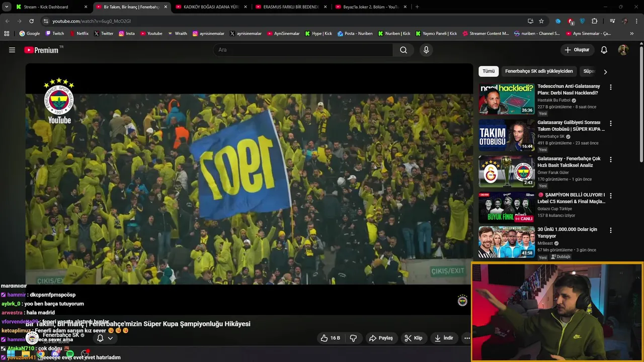Open options for Şampiyon Belli Oluyor live stream
This screenshot has height=362, width=644.
point(611,195)
